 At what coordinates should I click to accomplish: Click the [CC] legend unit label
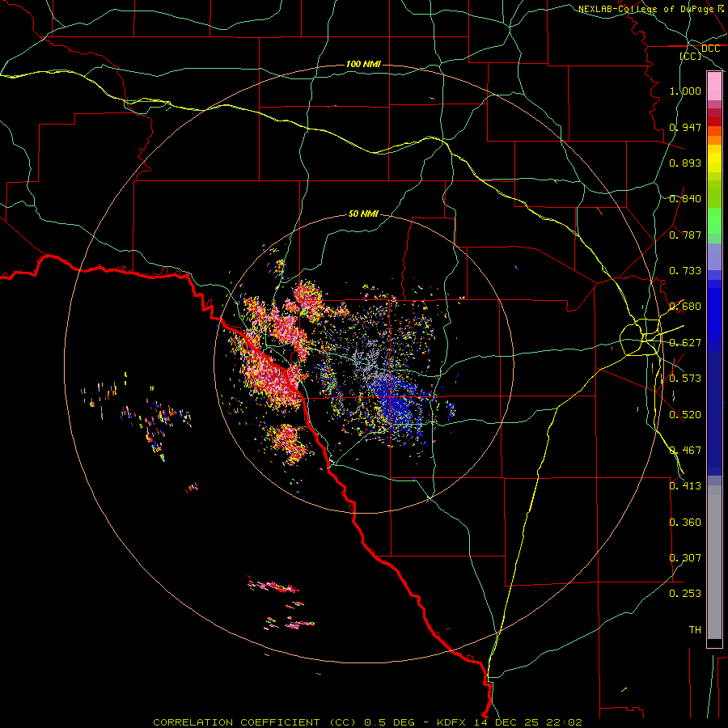691,56
